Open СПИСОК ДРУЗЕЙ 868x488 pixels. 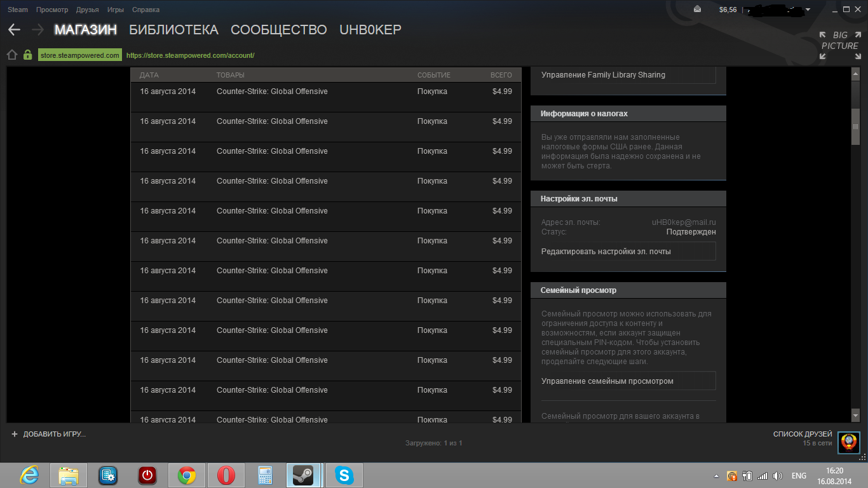(803, 434)
